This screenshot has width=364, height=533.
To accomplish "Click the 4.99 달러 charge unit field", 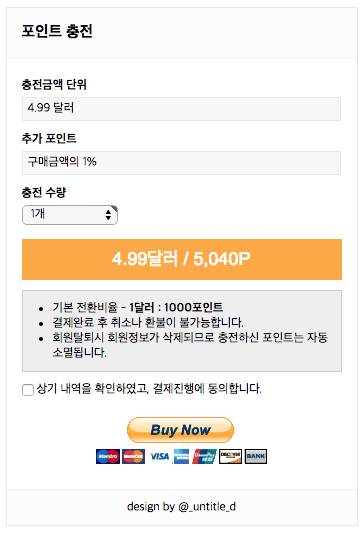I will tap(181, 109).
